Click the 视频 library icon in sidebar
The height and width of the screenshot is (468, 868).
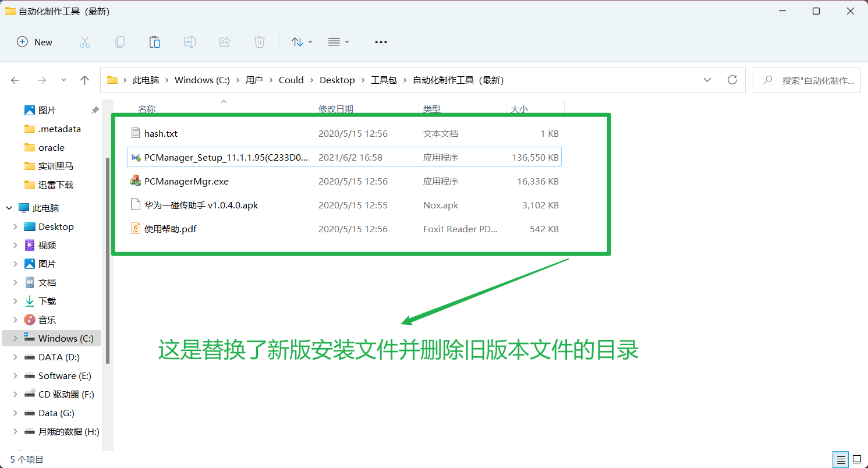tap(30, 245)
